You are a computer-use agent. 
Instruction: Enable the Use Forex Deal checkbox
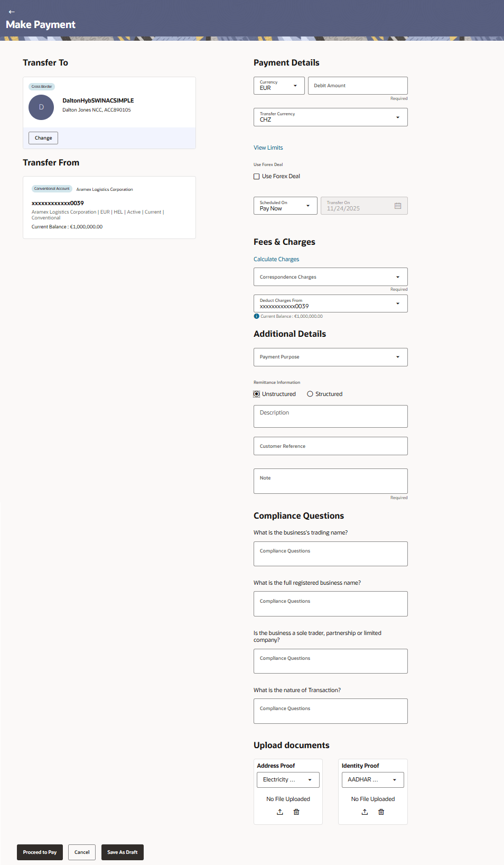pyautogui.click(x=257, y=177)
